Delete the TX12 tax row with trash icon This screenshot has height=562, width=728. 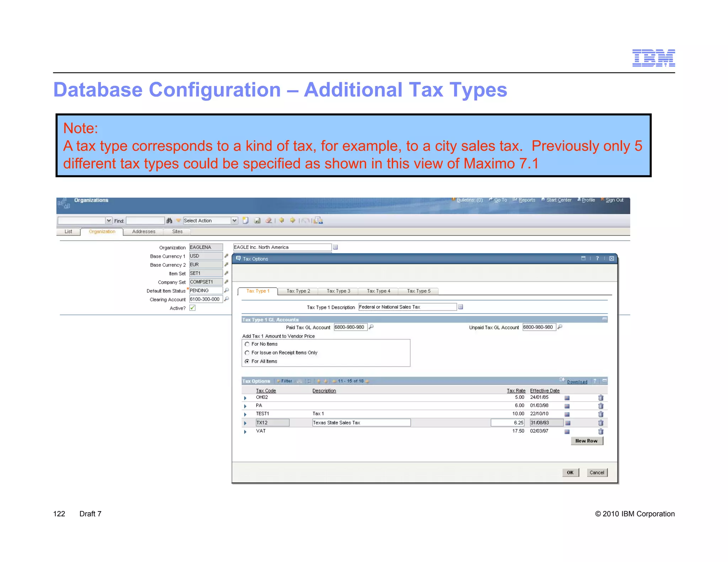(601, 423)
